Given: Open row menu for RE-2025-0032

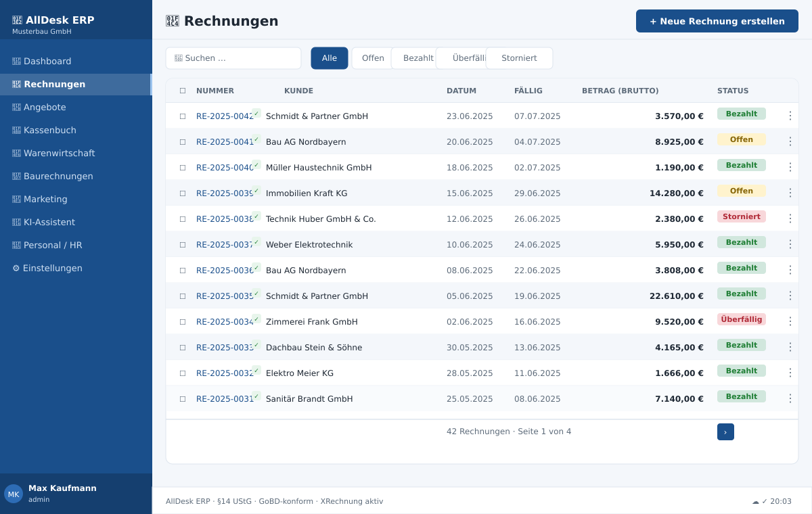Looking at the screenshot, I should click(x=790, y=373).
